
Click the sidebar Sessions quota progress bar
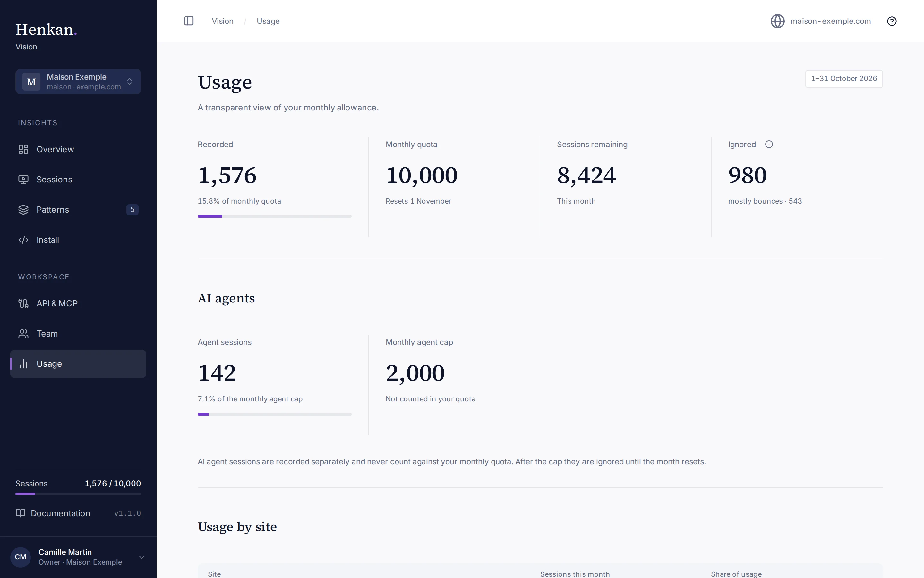pos(78,494)
